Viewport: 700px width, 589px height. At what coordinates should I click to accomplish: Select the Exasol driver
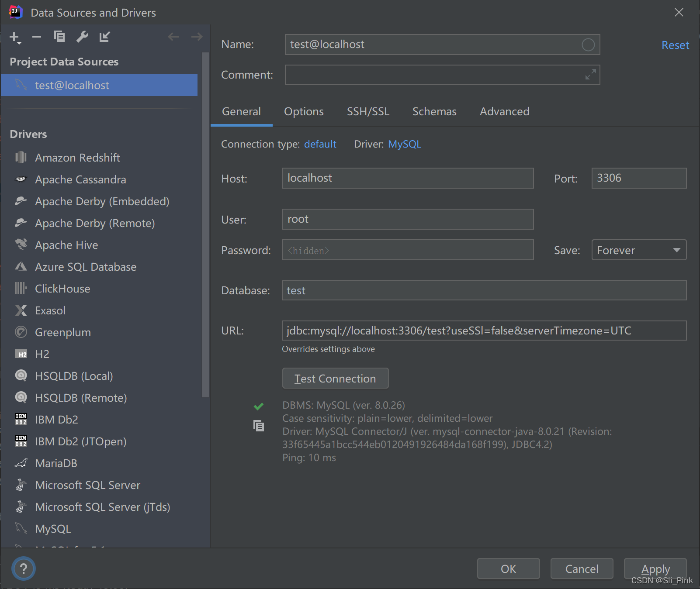[99, 310]
